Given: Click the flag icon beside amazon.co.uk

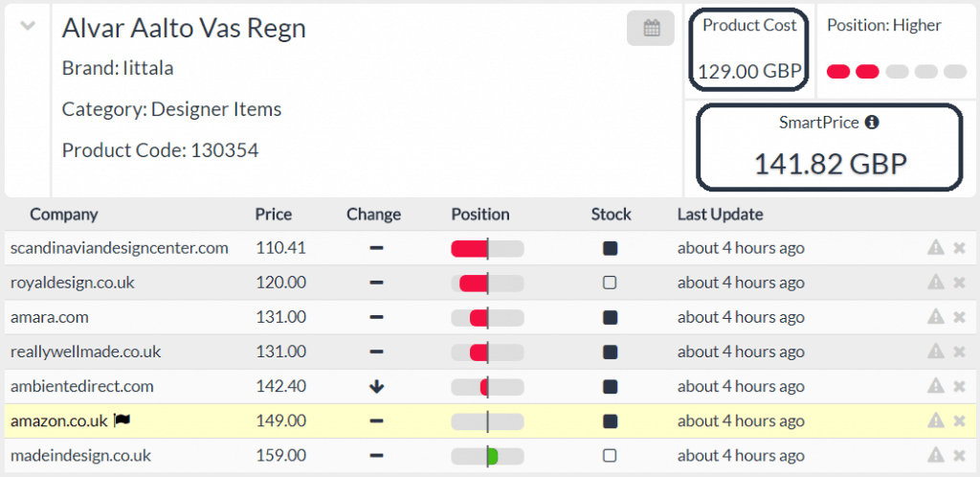Looking at the screenshot, I should click(x=122, y=420).
